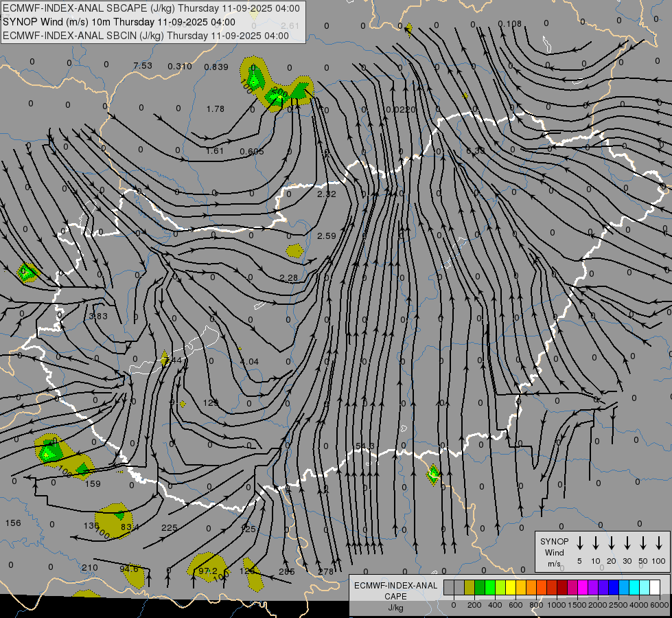
Task: Click the '30' speed label in wind legend
Action: (x=627, y=561)
